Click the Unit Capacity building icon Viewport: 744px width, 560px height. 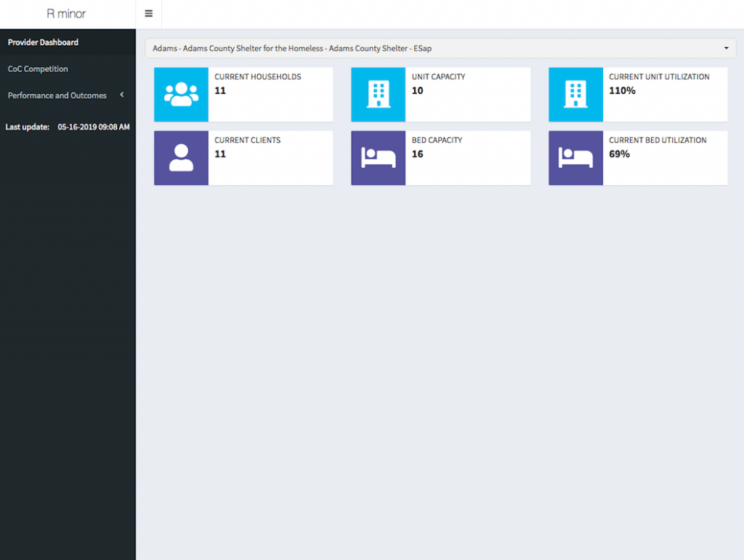click(x=378, y=94)
